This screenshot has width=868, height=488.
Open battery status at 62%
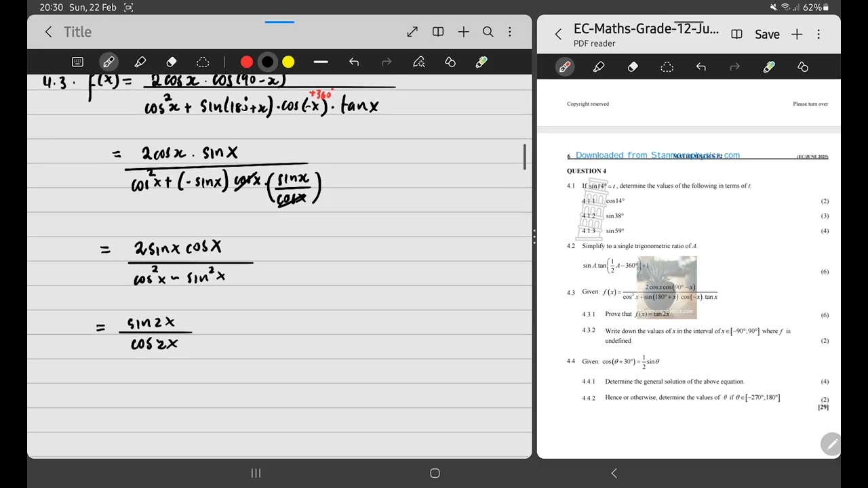point(817,7)
